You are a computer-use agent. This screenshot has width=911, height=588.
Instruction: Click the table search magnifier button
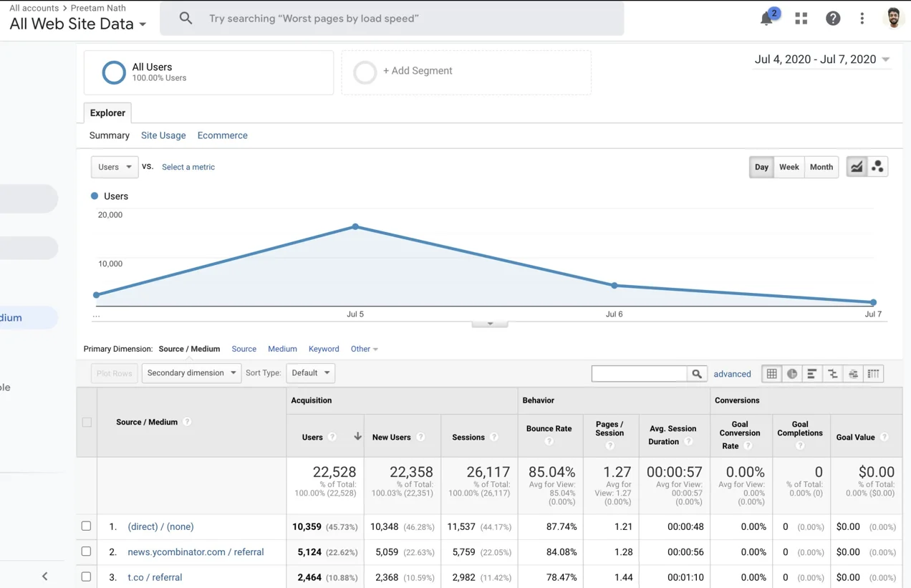click(696, 374)
